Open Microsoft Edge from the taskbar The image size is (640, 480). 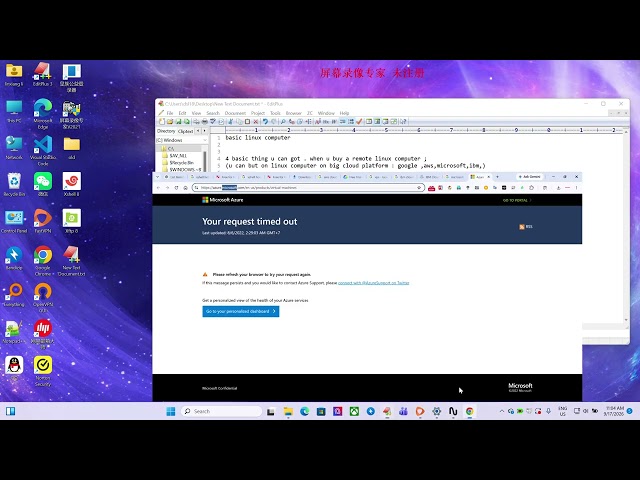304,411
